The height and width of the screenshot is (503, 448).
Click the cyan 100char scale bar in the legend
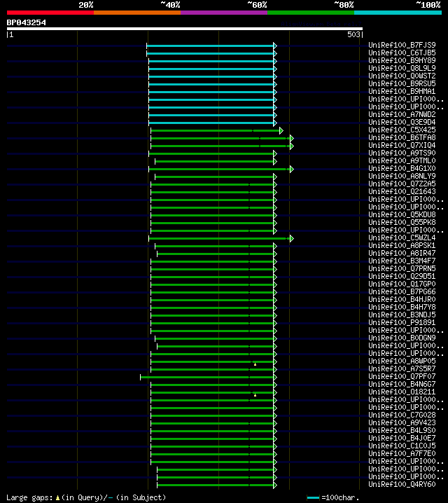click(313, 498)
